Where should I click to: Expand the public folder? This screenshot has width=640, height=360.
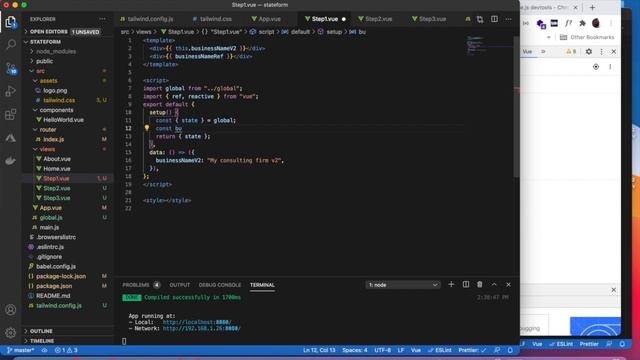coord(44,61)
